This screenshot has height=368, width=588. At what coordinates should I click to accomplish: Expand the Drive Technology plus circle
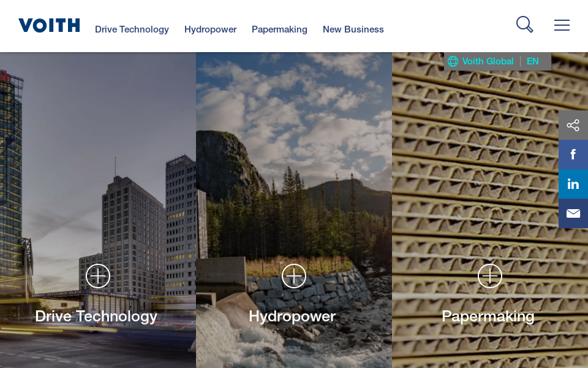98,276
